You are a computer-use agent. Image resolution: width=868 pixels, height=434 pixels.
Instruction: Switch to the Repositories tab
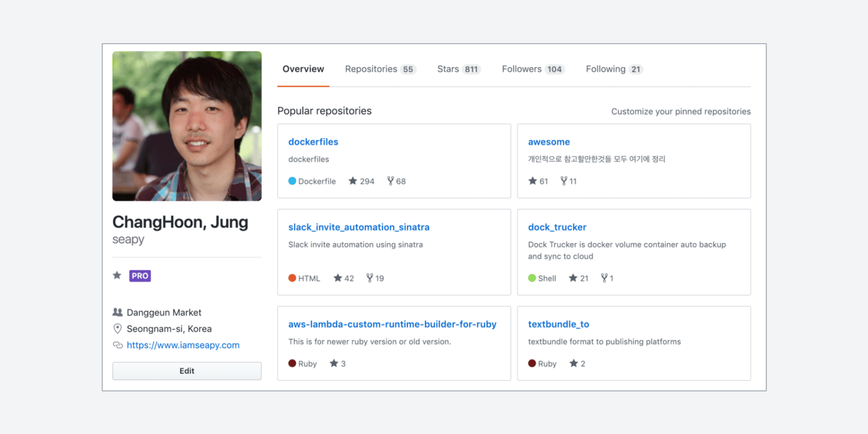(x=380, y=69)
